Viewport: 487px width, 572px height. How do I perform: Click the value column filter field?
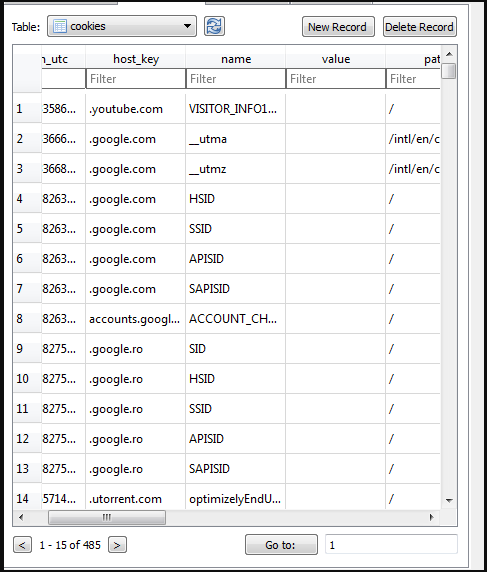(x=336, y=78)
